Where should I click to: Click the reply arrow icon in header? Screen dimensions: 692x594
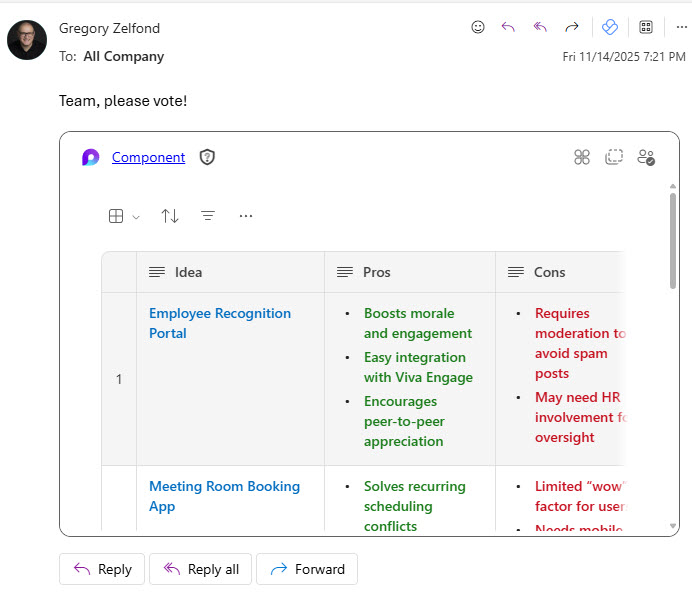tap(508, 27)
